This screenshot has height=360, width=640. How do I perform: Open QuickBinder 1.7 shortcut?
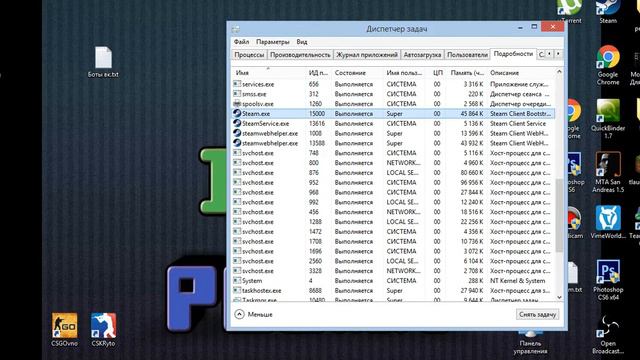[x=608, y=118]
